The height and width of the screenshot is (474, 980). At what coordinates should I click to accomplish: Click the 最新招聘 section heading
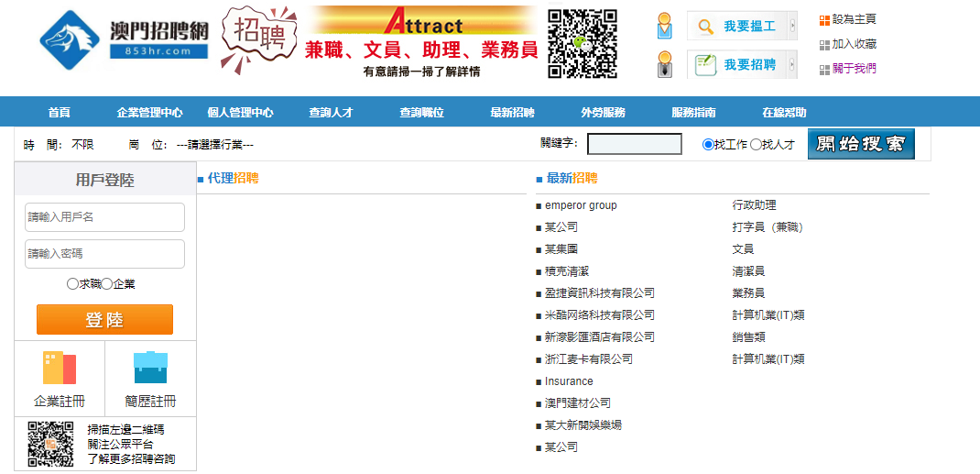point(572,178)
